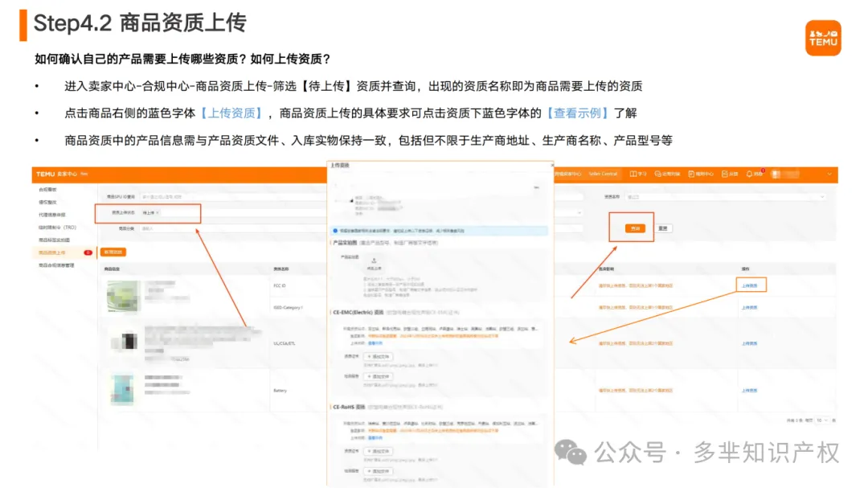Remove the 待上传 filter tag
Screen dimensions: 868x488
tap(158, 213)
